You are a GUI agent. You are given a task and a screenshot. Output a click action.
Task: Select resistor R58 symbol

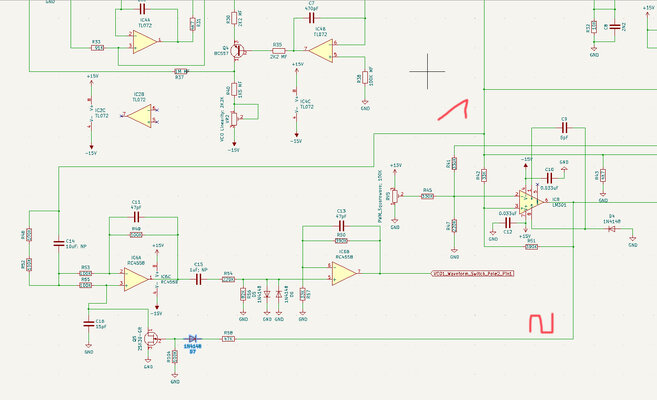click(x=228, y=338)
